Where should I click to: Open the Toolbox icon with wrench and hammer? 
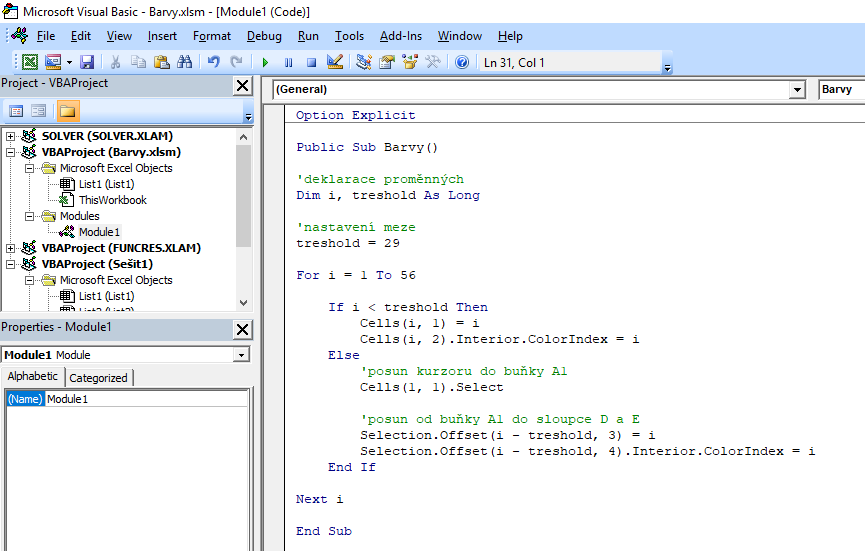coord(433,62)
